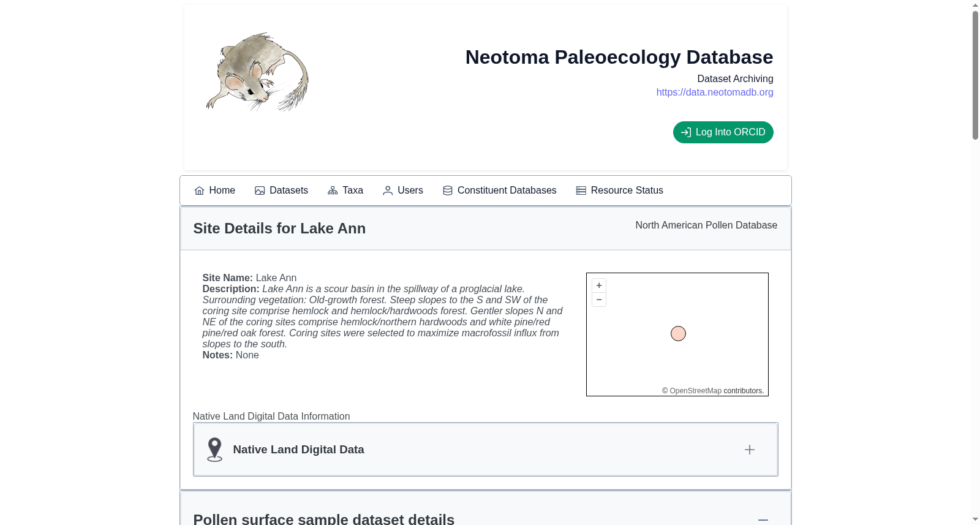
Task: Click the sign-in arrow icon on ORCID button
Action: [x=686, y=132]
